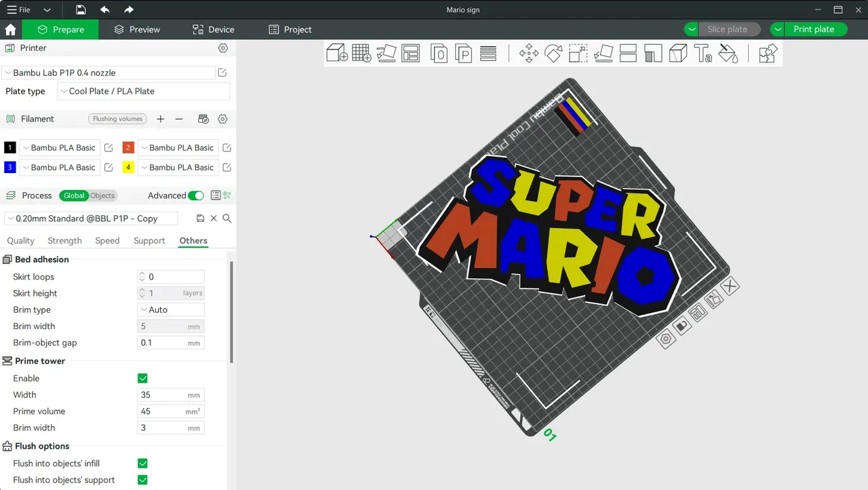Select the Color Painting tool

click(x=728, y=53)
